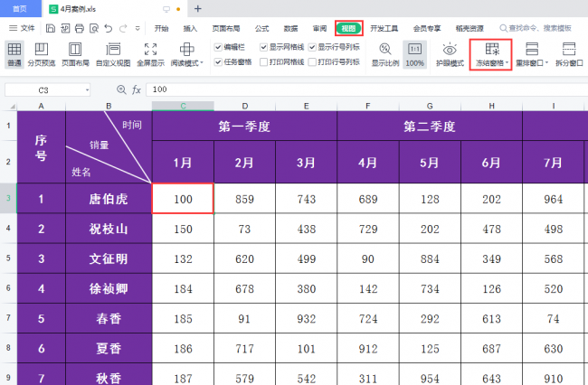
Task: Select column D header
Action: click(x=244, y=107)
